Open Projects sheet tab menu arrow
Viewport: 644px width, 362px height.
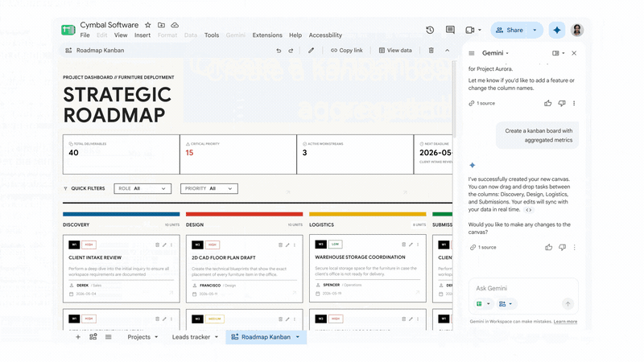tap(156, 337)
